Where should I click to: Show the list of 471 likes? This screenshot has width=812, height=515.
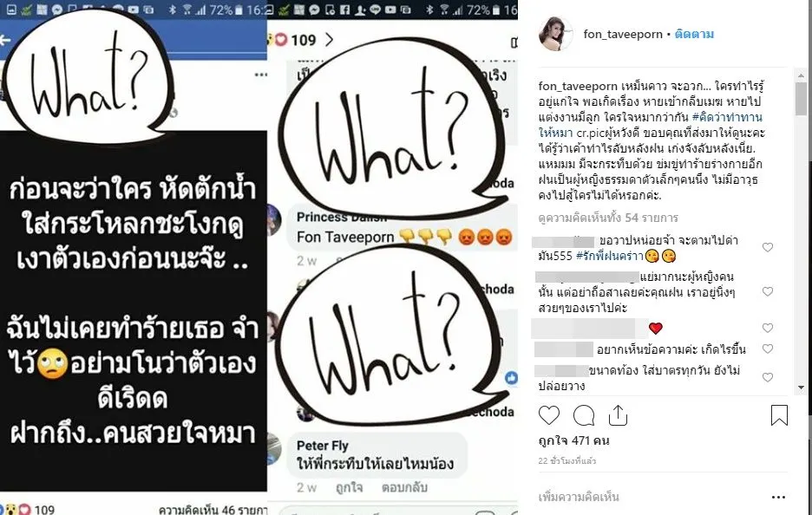tap(573, 441)
